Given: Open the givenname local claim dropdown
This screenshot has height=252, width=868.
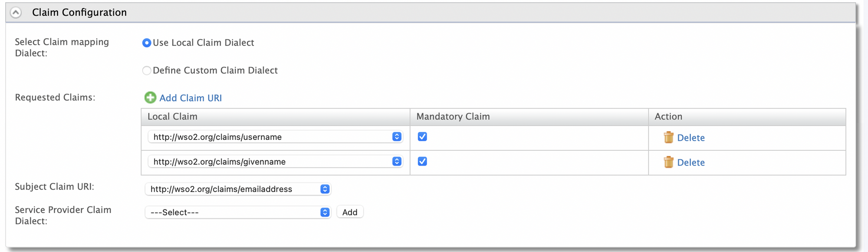Looking at the screenshot, I should pos(275,162).
